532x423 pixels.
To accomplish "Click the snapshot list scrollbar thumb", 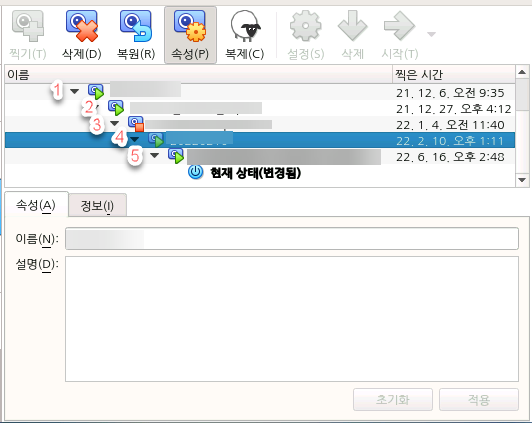I will [x=522, y=94].
